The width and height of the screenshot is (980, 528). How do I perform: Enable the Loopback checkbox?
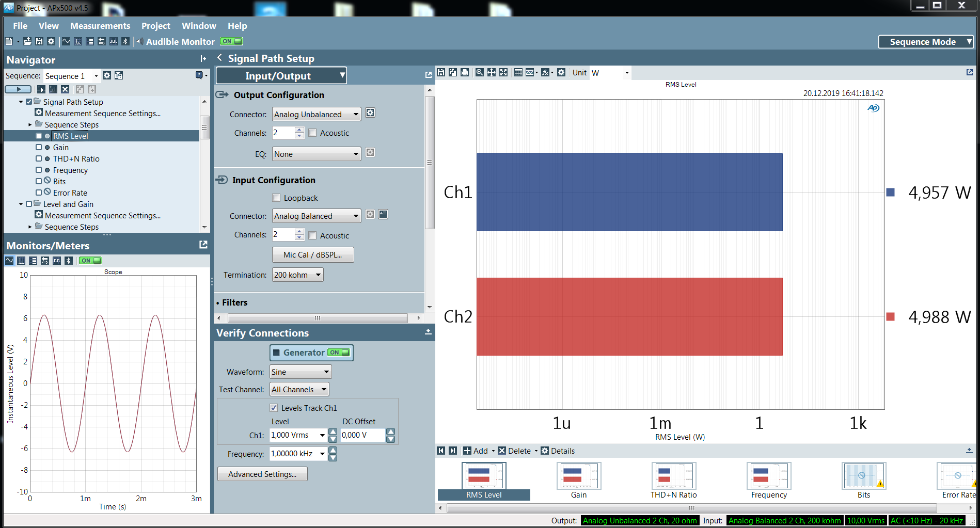277,198
